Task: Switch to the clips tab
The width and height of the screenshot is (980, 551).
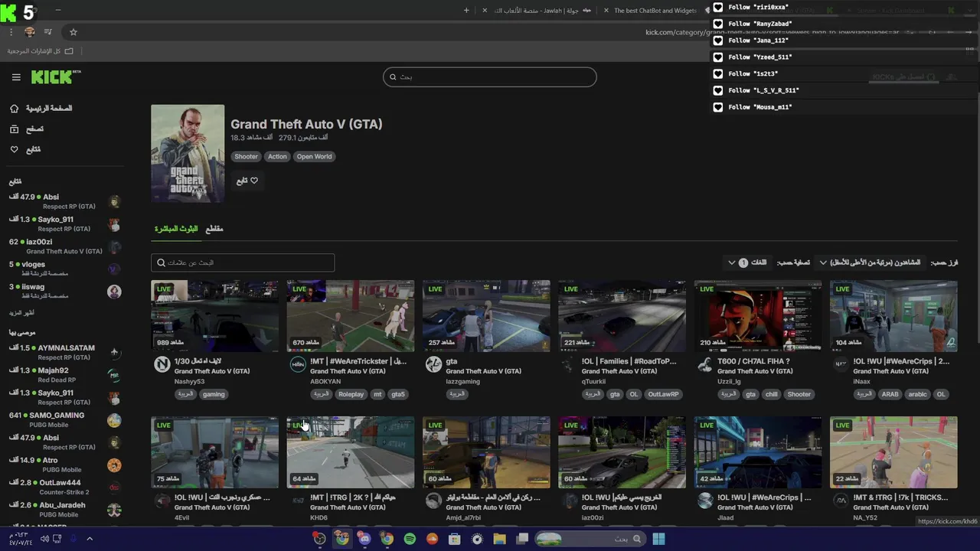Action: pyautogui.click(x=214, y=229)
